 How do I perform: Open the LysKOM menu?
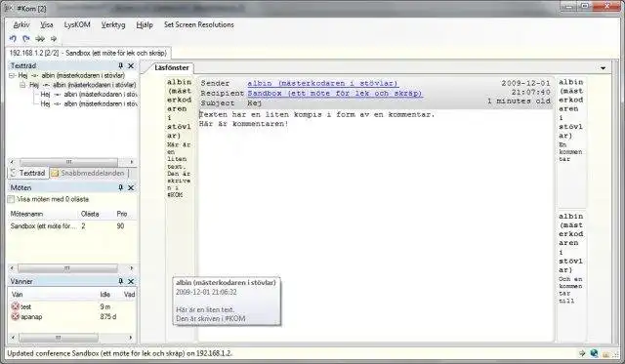click(x=77, y=24)
